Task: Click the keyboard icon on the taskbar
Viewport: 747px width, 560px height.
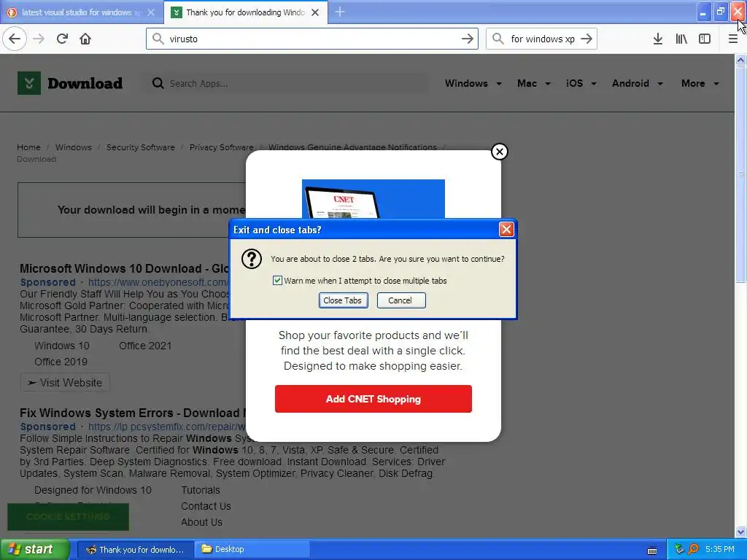Action: coord(652,551)
